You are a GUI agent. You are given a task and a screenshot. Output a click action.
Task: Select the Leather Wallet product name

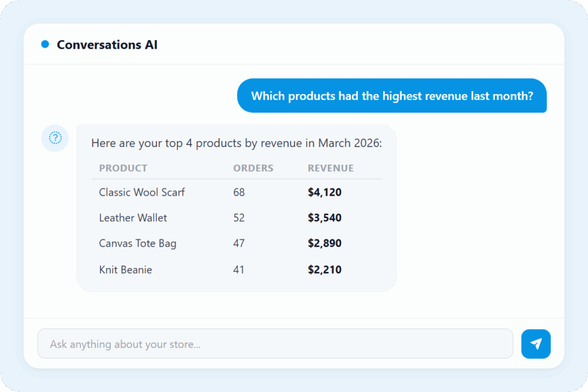click(133, 218)
